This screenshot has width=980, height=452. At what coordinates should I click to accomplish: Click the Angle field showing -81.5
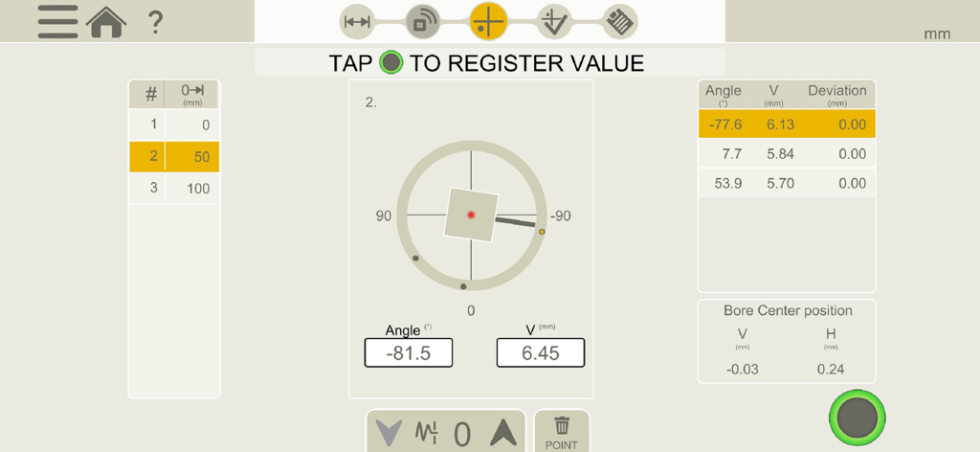tap(409, 353)
